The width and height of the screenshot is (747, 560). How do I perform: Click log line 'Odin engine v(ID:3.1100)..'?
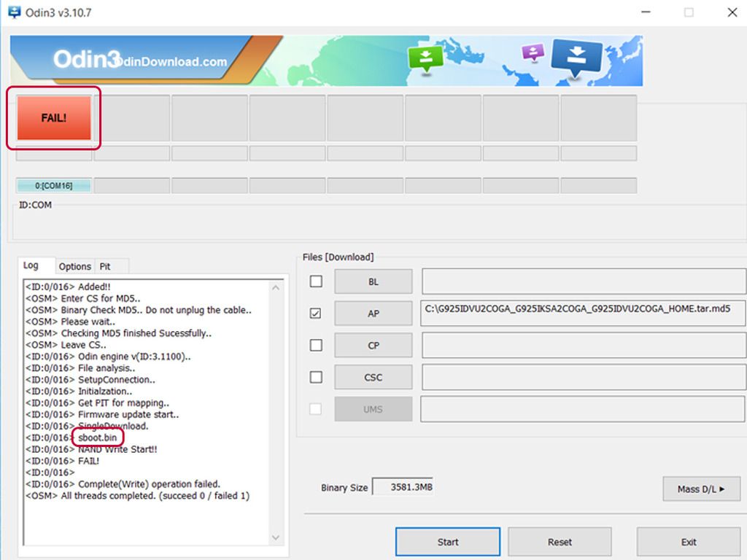point(134,357)
